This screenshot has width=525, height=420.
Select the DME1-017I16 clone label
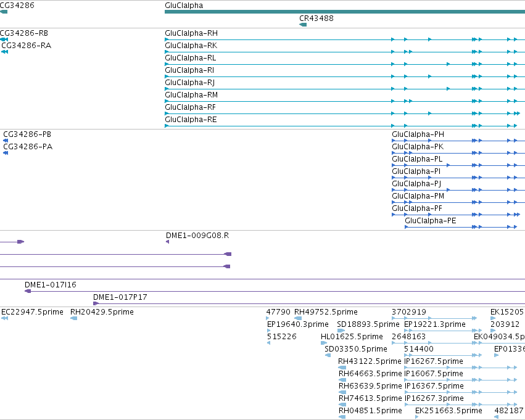pyautogui.click(x=51, y=285)
